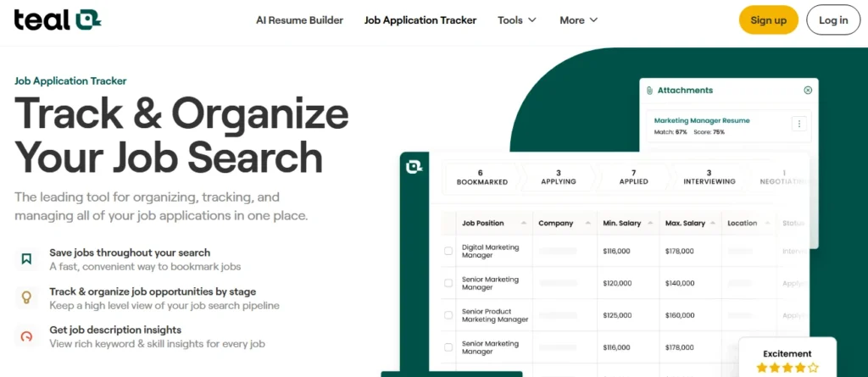868x377 pixels.
Task: Check the last Senior Marketing Manager row checkbox
Action: pos(448,347)
